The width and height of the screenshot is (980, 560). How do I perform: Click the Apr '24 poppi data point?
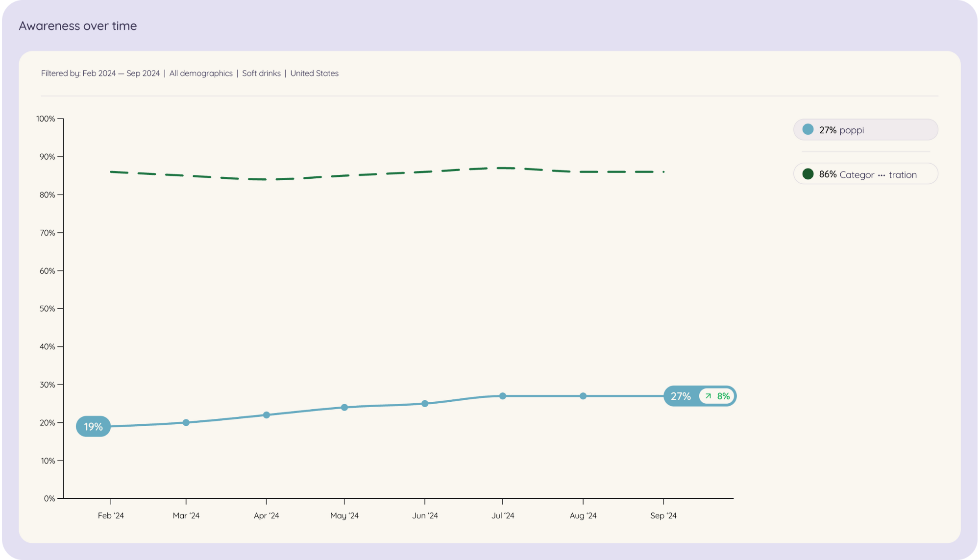(x=267, y=415)
